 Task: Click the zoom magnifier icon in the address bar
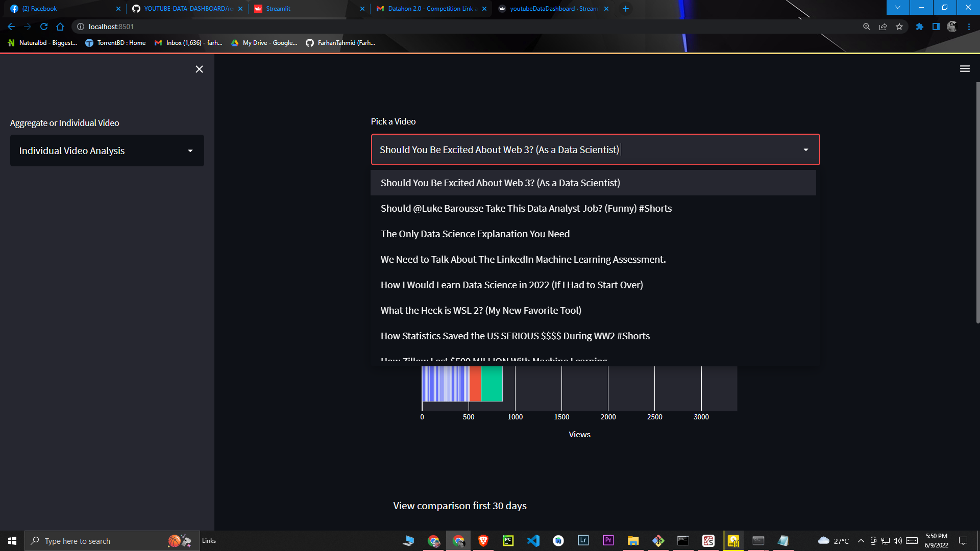(x=866, y=27)
